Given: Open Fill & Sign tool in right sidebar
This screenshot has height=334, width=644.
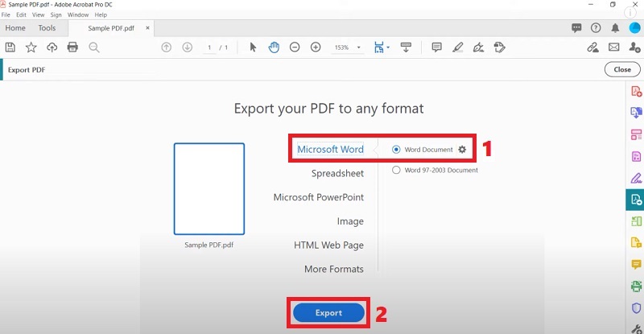Looking at the screenshot, I should (x=636, y=179).
